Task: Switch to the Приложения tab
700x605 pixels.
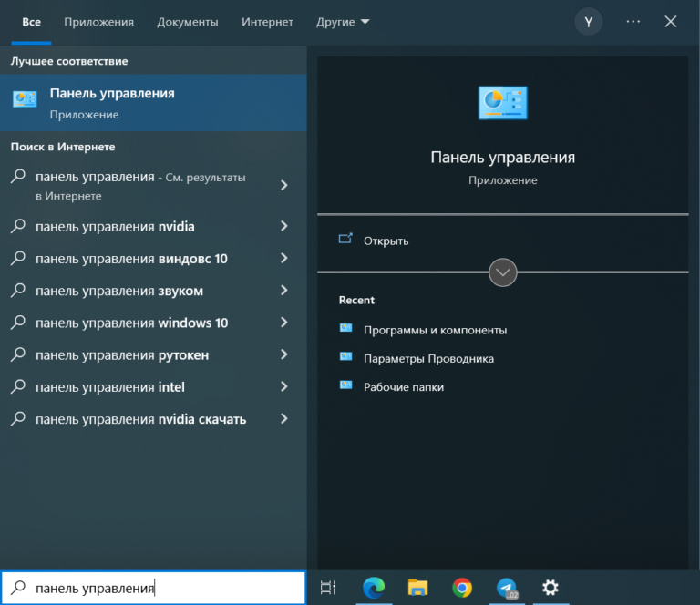Action: tap(98, 22)
